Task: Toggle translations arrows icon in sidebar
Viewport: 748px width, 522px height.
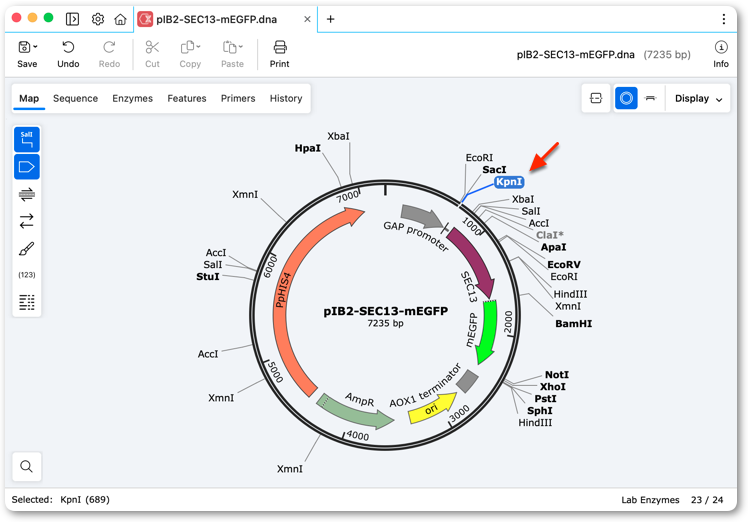Action: coord(27,221)
